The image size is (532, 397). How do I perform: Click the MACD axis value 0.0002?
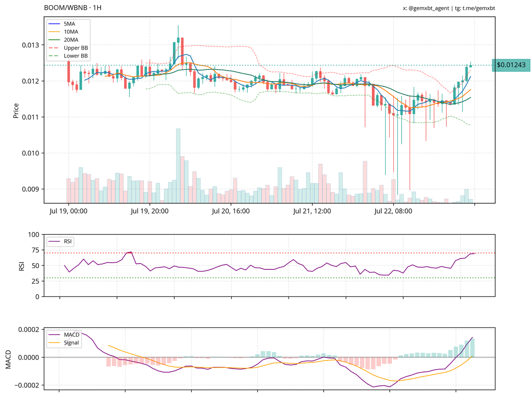[29, 330]
